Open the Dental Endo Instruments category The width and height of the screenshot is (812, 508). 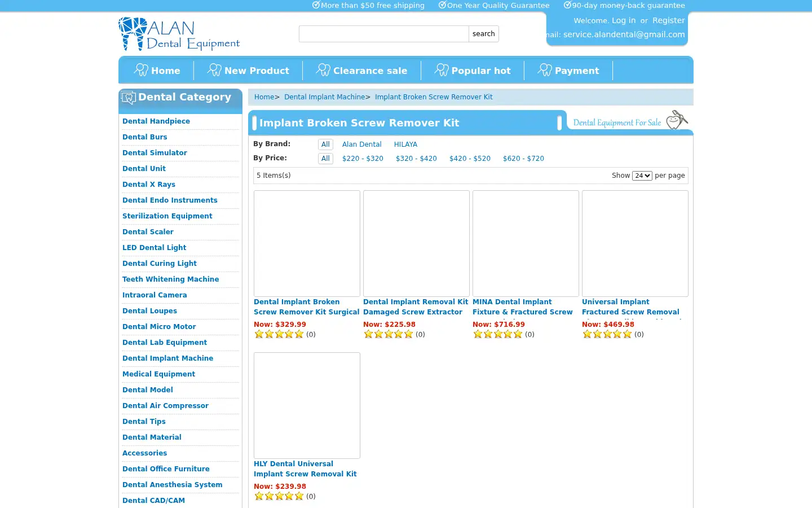point(170,200)
